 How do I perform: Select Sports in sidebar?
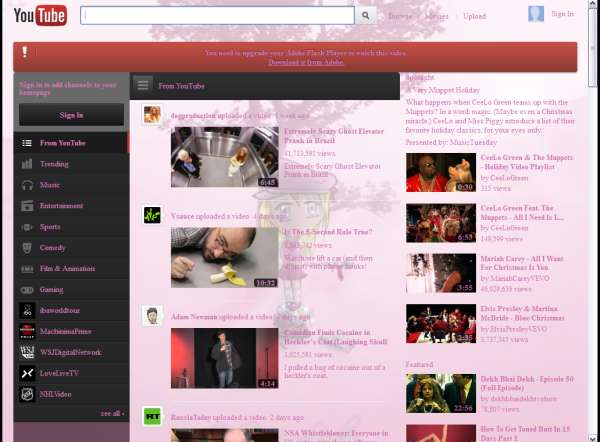point(71,227)
